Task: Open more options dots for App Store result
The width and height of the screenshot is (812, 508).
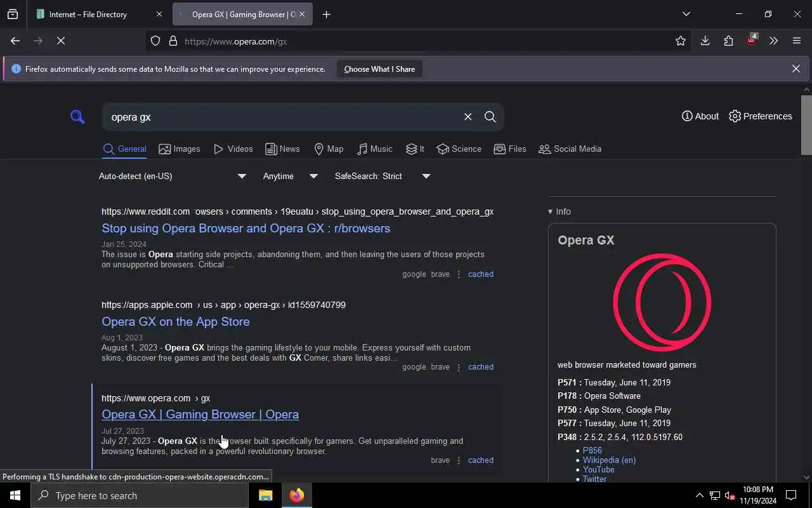Action: 459,367
